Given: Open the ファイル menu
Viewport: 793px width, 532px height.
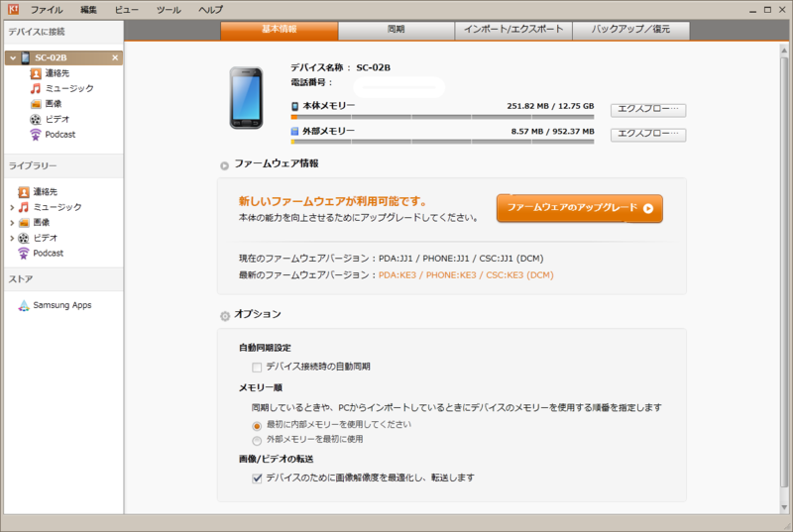Looking at the screenshot, I should click(x=47, y=10).
